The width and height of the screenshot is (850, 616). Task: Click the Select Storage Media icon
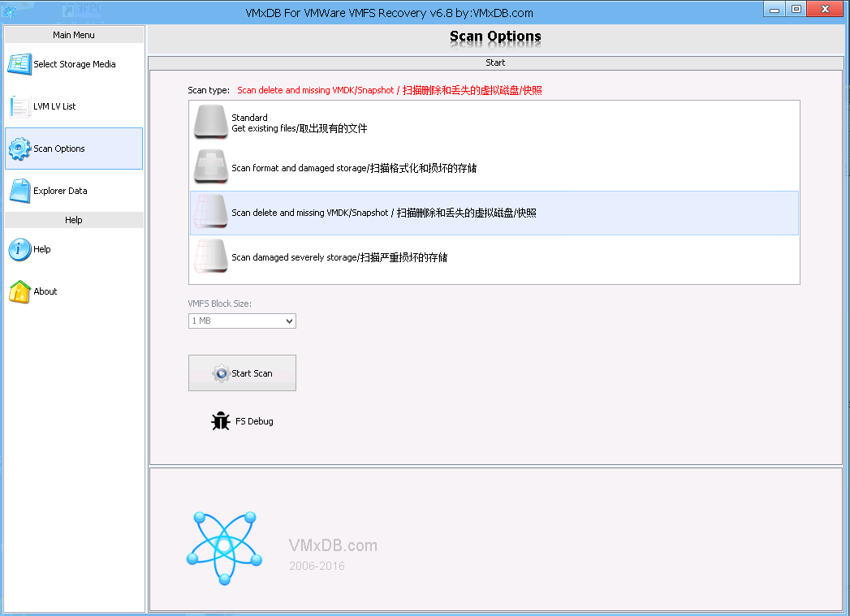pos(19,64)
